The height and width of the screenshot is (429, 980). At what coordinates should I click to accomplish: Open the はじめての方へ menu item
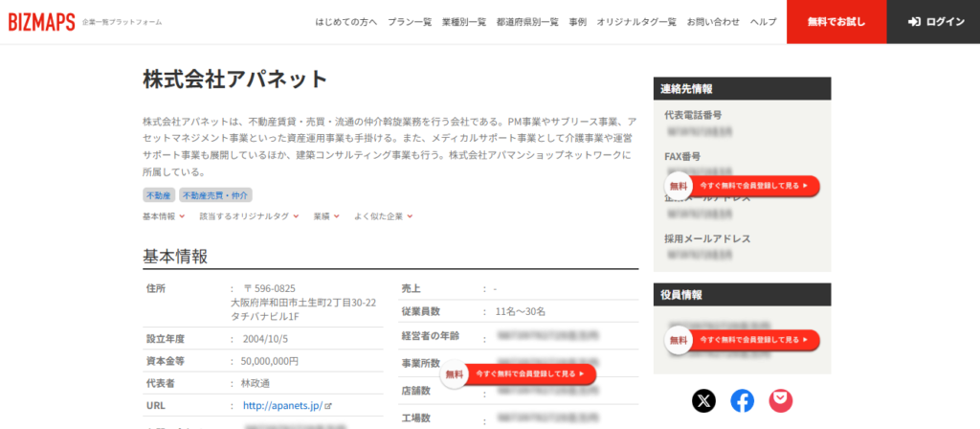point(346,22)
